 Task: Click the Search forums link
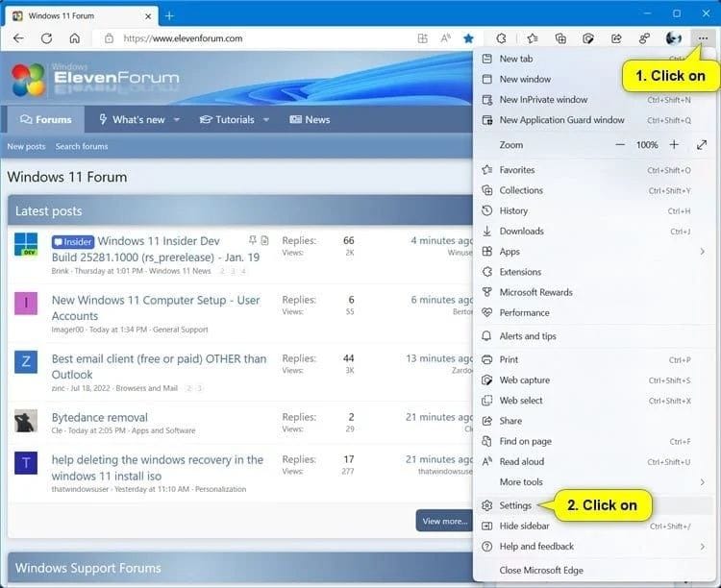[82, 146]
